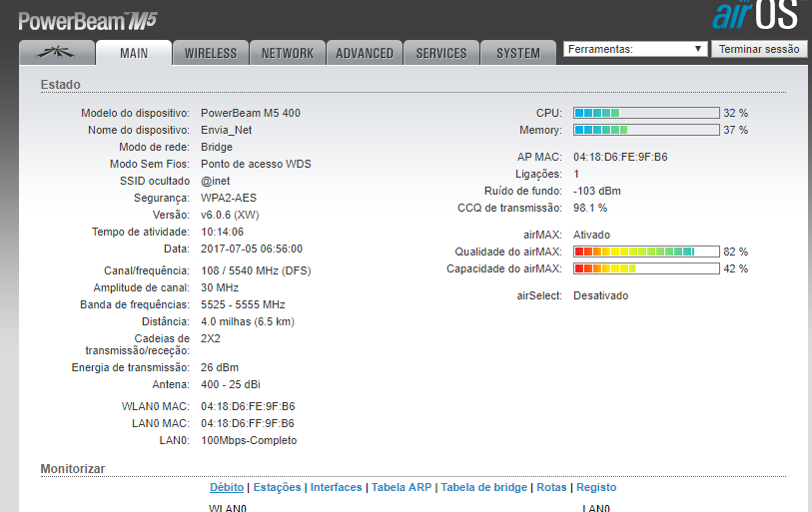Click the Estado section heading

click(61, 85)
